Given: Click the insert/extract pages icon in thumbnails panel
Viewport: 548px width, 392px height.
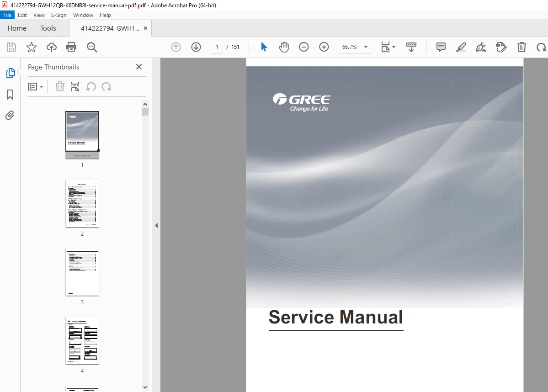Looking at the screenshot, I should 75,86.
